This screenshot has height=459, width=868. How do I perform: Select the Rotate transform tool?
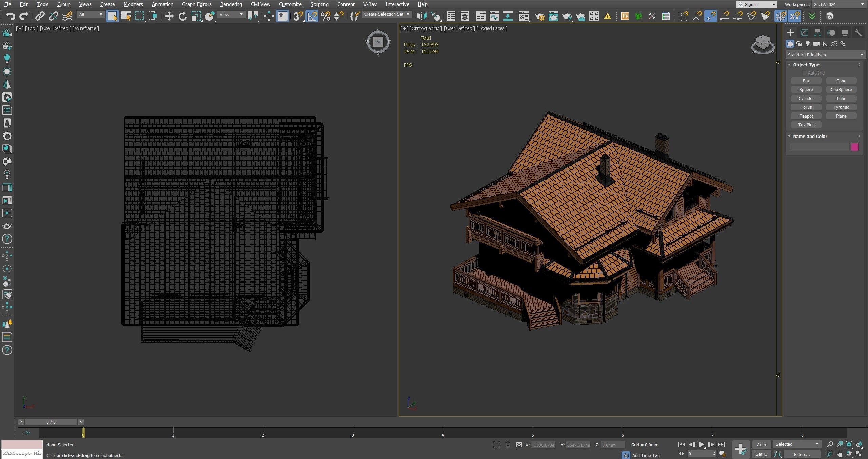pos(182,16)
